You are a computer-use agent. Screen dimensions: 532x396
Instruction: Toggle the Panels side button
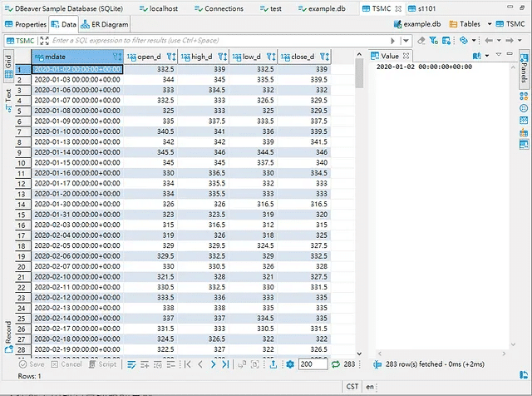click(524, 69)
